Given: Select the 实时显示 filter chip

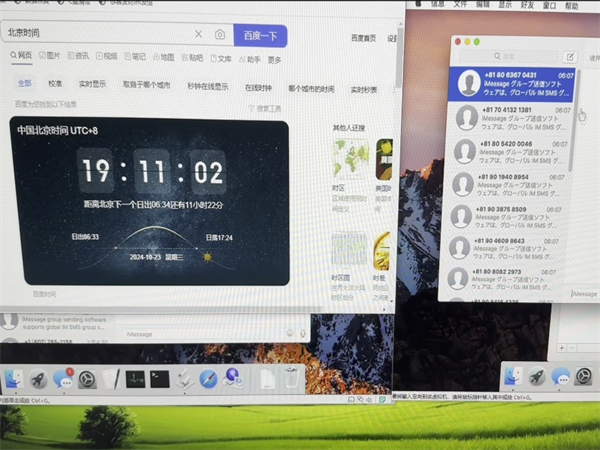Looking at the screenshot, I should (92, 85).
